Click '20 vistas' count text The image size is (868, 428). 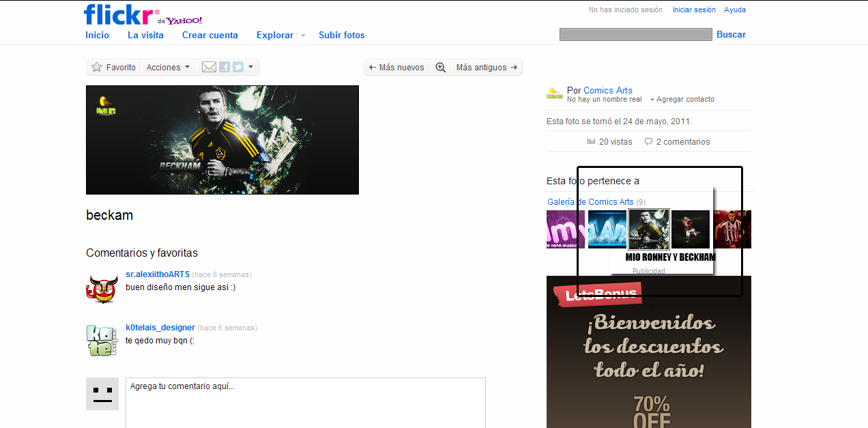coord(616,142)
